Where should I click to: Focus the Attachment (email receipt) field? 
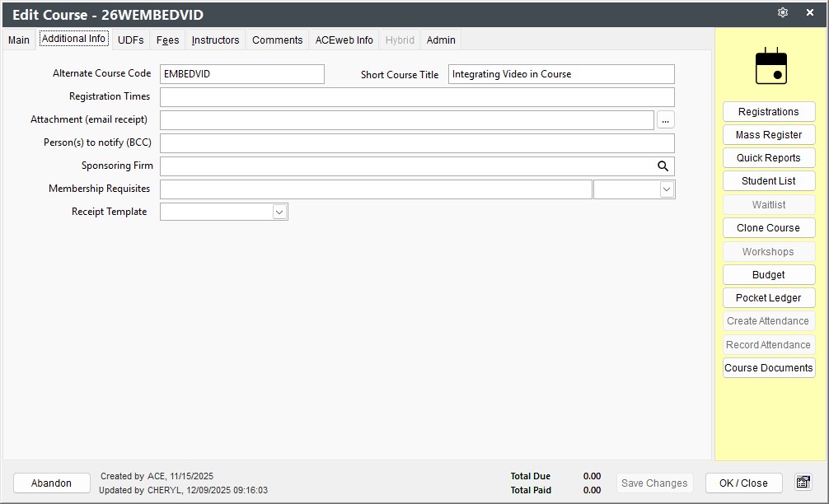click(x=407, y=120)
